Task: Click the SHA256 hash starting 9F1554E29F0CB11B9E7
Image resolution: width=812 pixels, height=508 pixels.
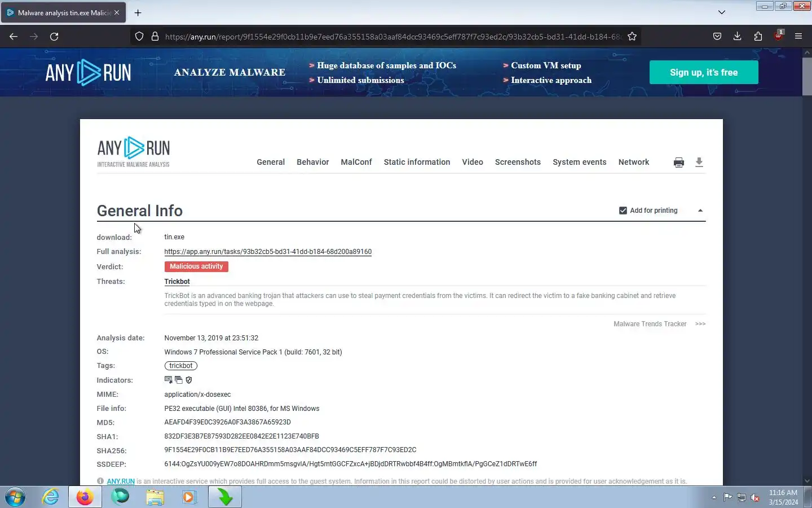Action: click(290, 450)
